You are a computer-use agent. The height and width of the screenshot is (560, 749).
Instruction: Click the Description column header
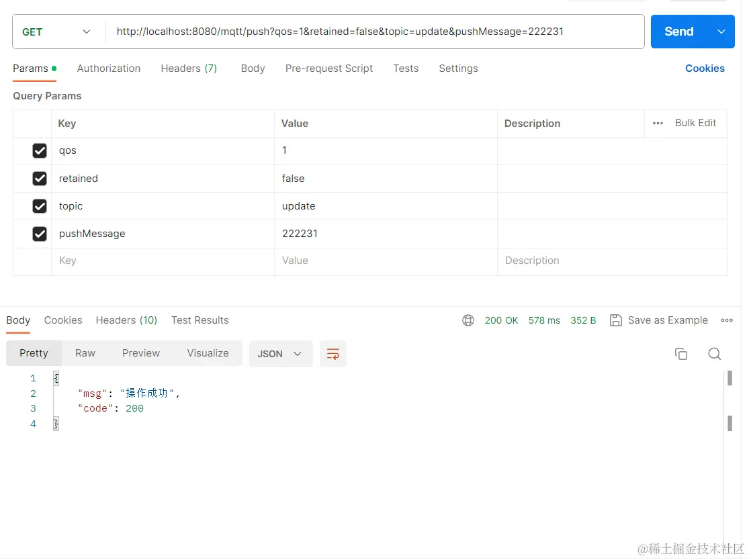[x=532, y=123]
